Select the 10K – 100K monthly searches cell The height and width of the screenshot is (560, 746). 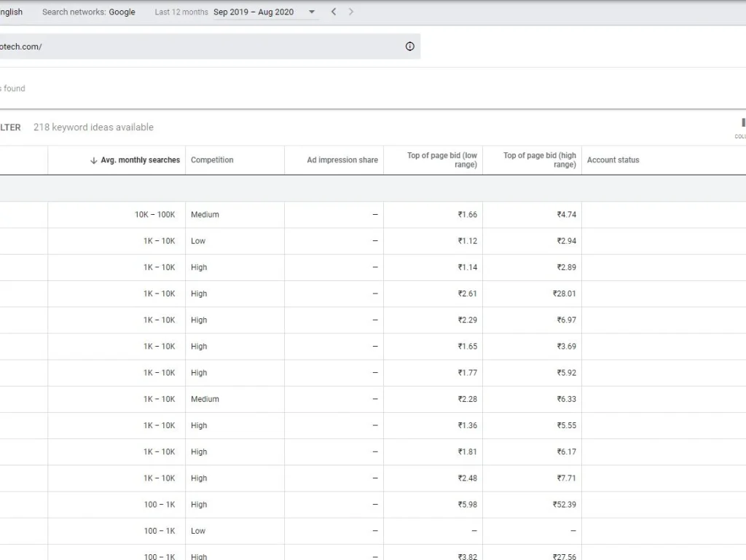pos(154,215)
